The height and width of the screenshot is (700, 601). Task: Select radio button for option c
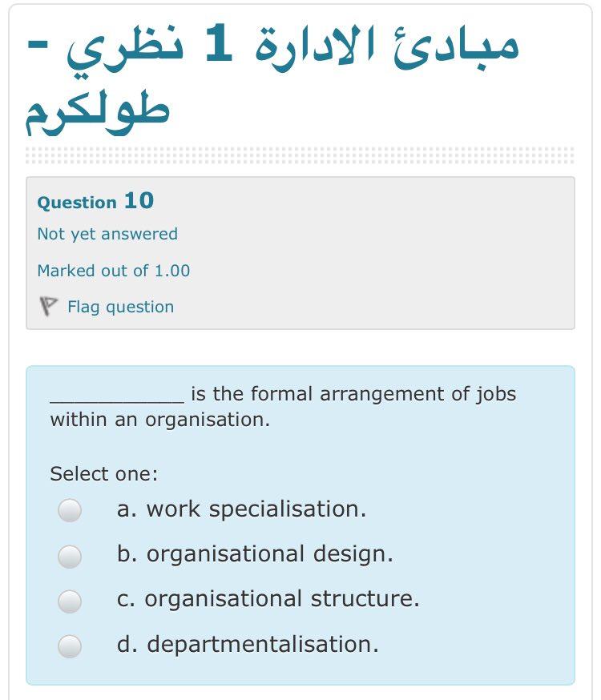coord(71,600)
